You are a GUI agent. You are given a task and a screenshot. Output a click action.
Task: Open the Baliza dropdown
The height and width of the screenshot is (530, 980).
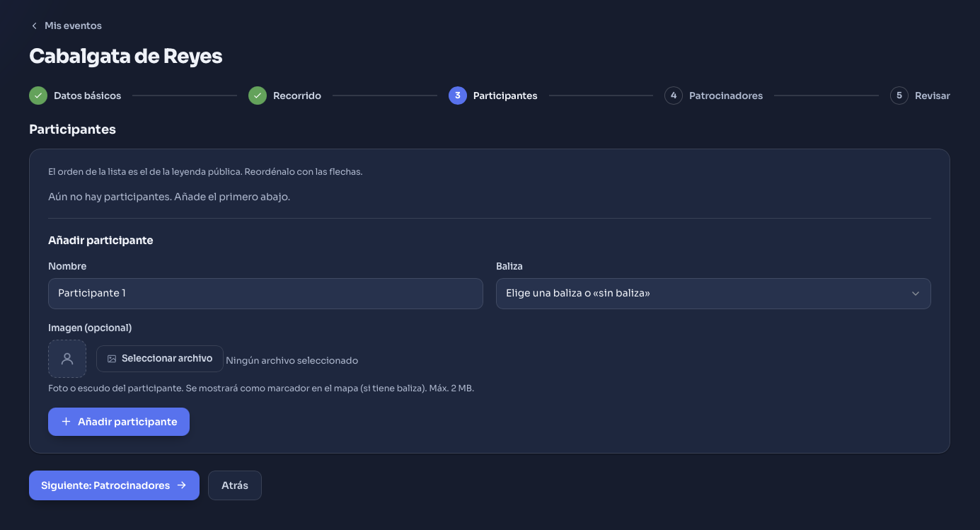click(x=713, y=293)
